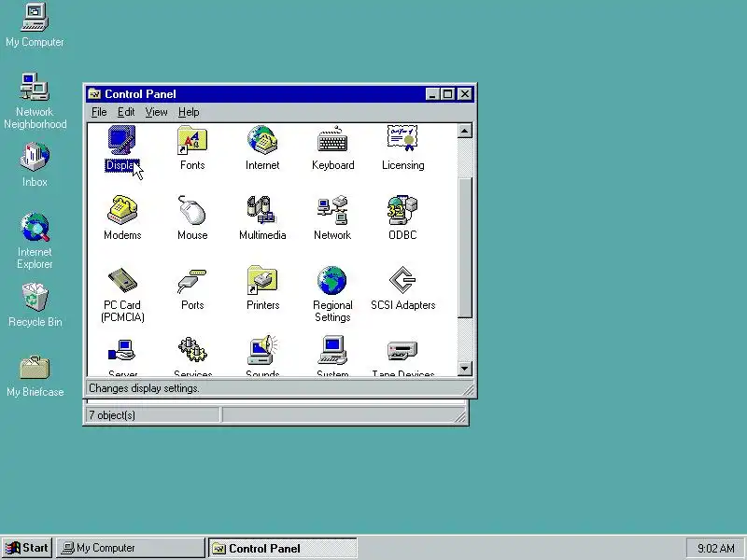Select My Computer desktop icon

tap(35, 25)
